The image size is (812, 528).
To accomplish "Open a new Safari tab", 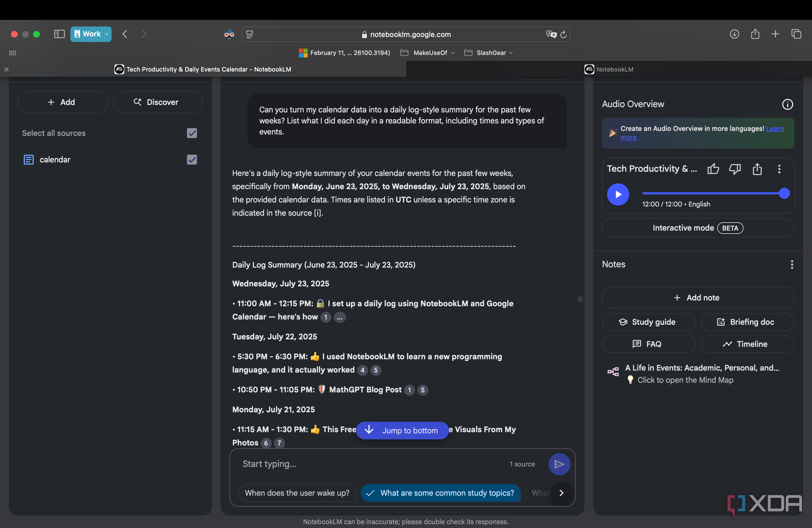I will click(x=775, y=34).
